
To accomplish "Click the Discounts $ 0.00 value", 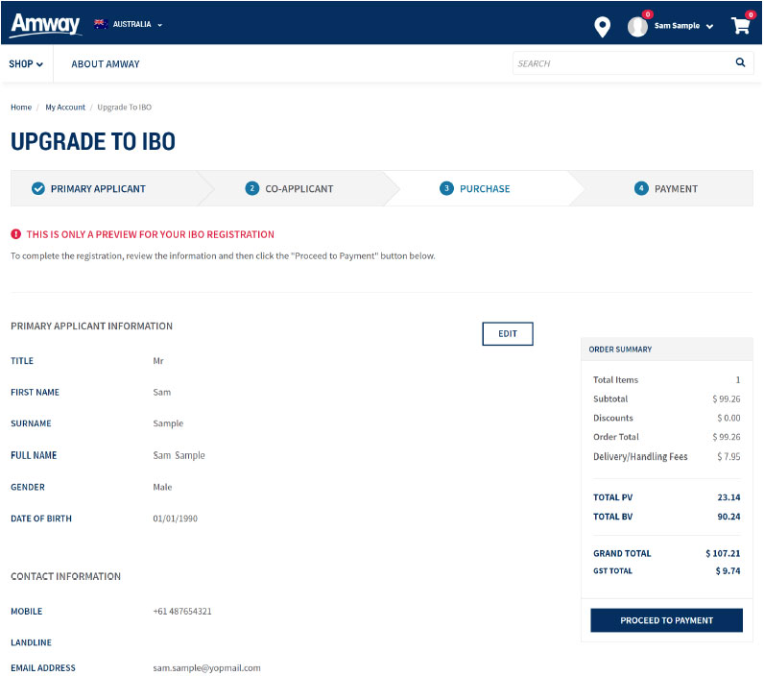I will pos(728,418).
